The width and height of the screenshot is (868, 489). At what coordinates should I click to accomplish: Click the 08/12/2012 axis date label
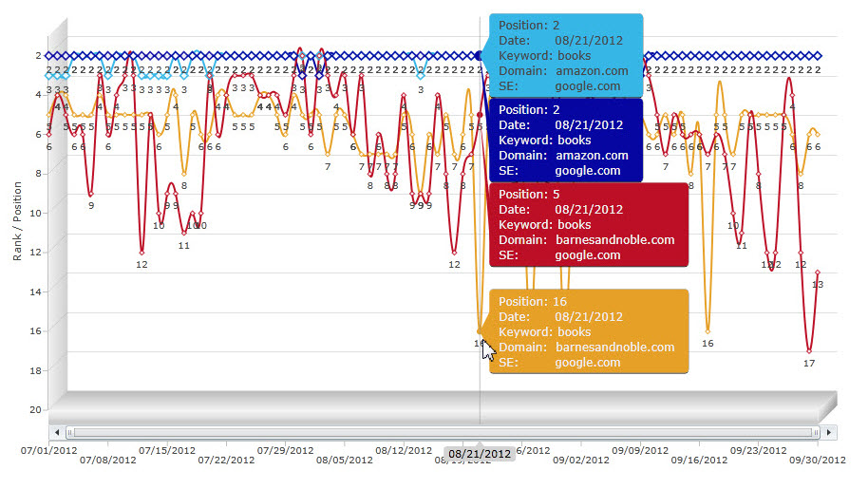(x=404, y=450)
